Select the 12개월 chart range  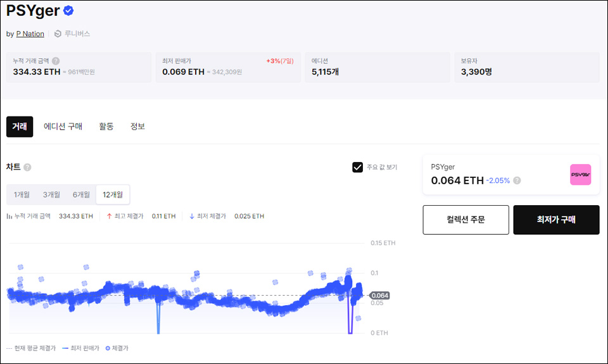click(x=113, y=194)
